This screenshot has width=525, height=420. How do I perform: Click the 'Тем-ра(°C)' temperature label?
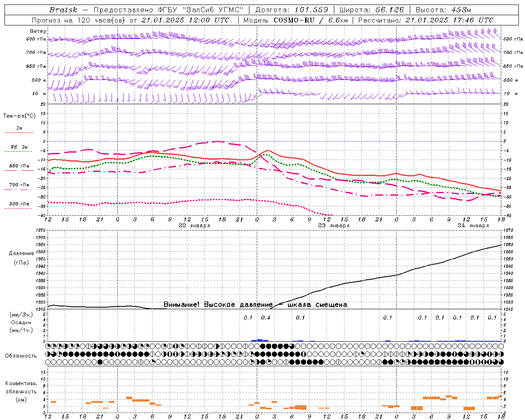coord(19,116)
